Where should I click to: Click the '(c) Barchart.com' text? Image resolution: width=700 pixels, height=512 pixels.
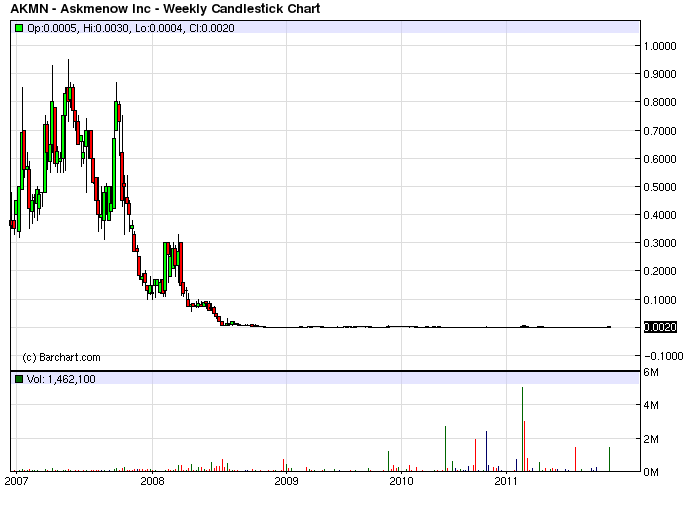point(61,357)
